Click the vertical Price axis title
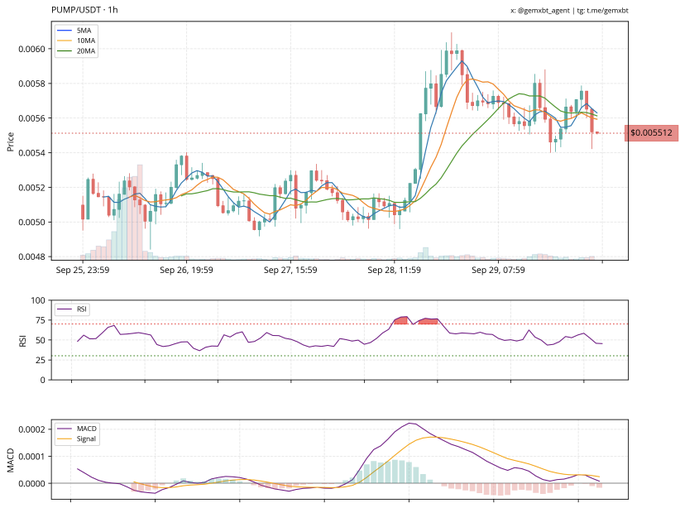Screen dimensions: 680x508 pyautogui.click(x=9, y=141)
